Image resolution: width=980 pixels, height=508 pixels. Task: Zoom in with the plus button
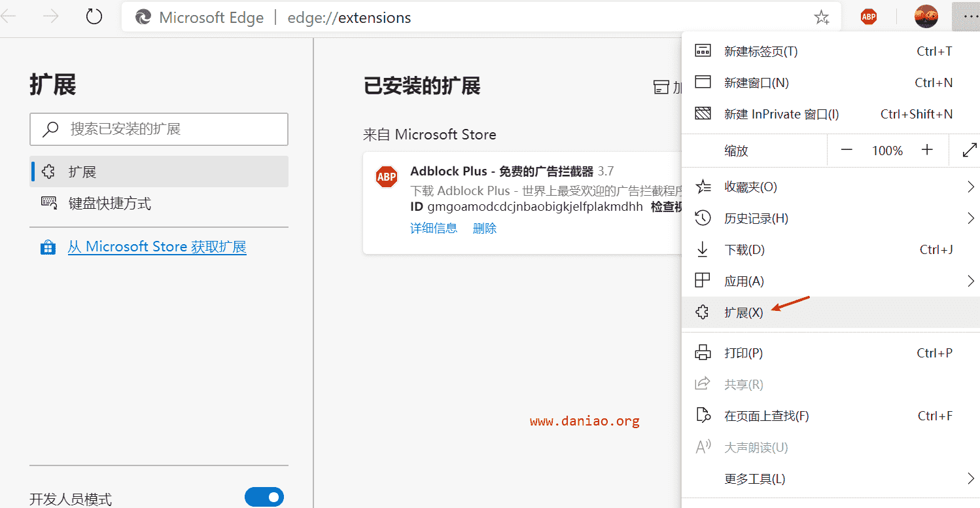(927, 151)
